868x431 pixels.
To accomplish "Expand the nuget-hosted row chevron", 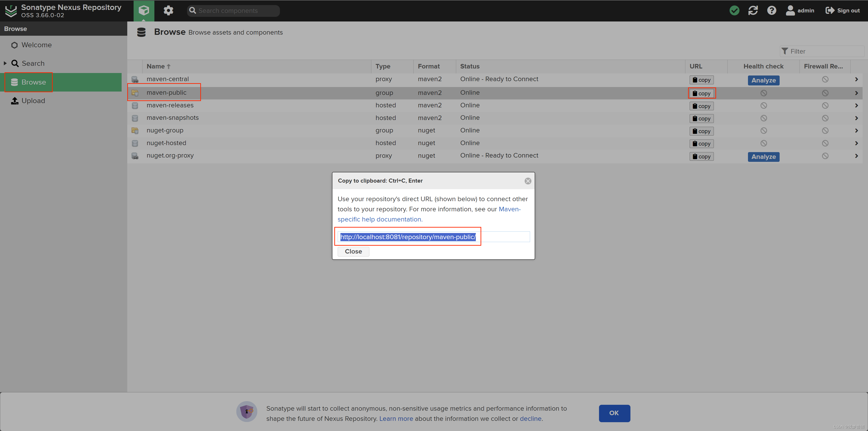I will pyautogui.click(x=856, y=143).
